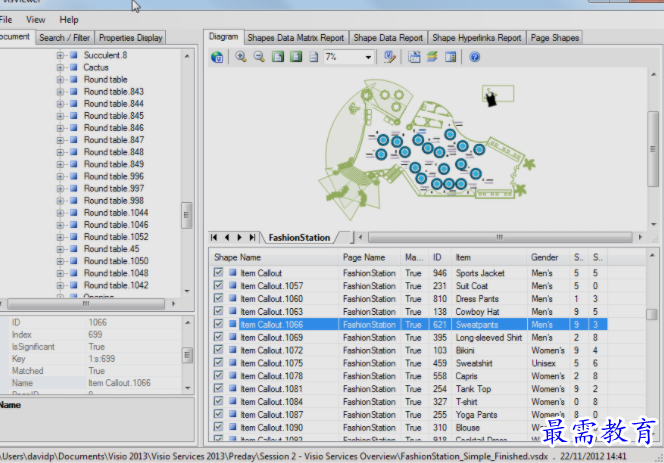Click the diagram vertical scrollbar thumb

653,148
